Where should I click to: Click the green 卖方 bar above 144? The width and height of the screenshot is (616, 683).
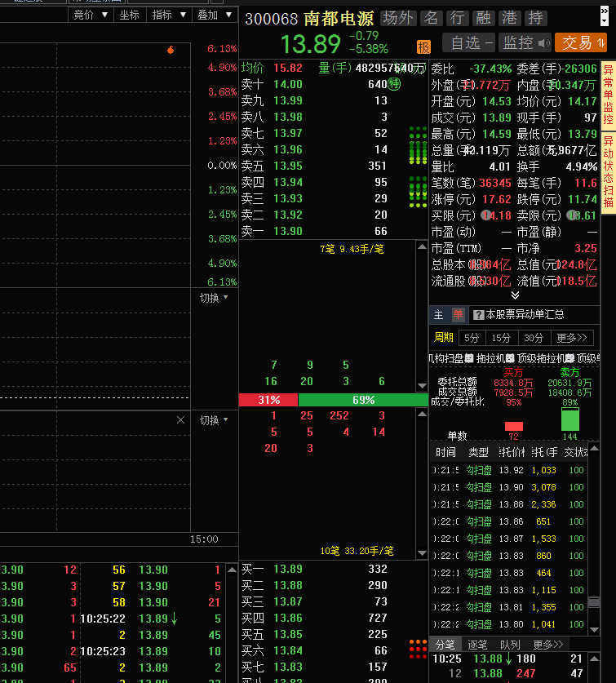[570, 419]
